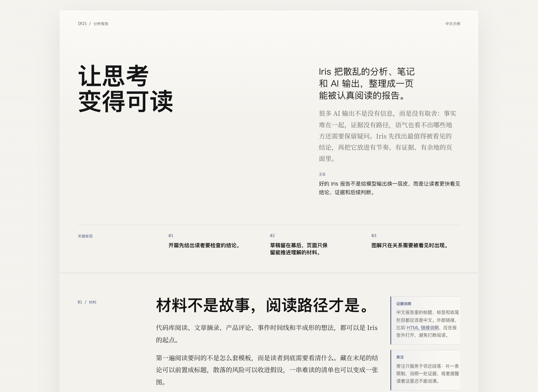Click the number 01 above 开篇先给出
Viewport: 538px width, 392px height.
click(x=171, y=236)
